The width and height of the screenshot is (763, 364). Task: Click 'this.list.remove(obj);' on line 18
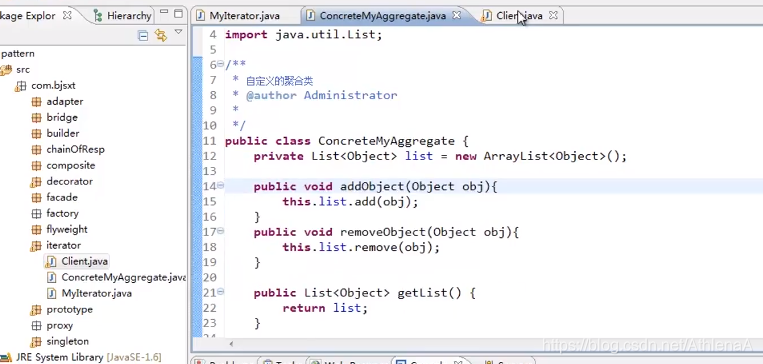coord(361,248)
